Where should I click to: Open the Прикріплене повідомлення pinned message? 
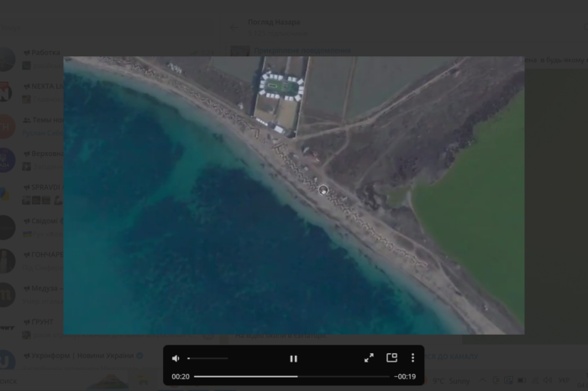click(x=302, y=50)
